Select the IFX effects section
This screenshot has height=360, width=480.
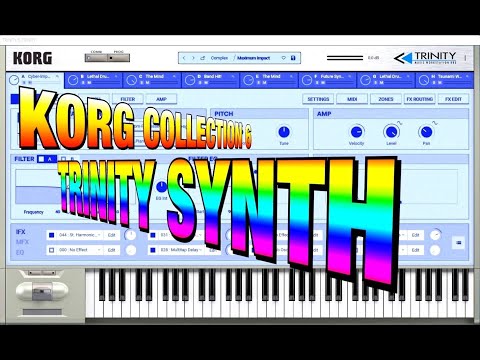coord(21,232)
